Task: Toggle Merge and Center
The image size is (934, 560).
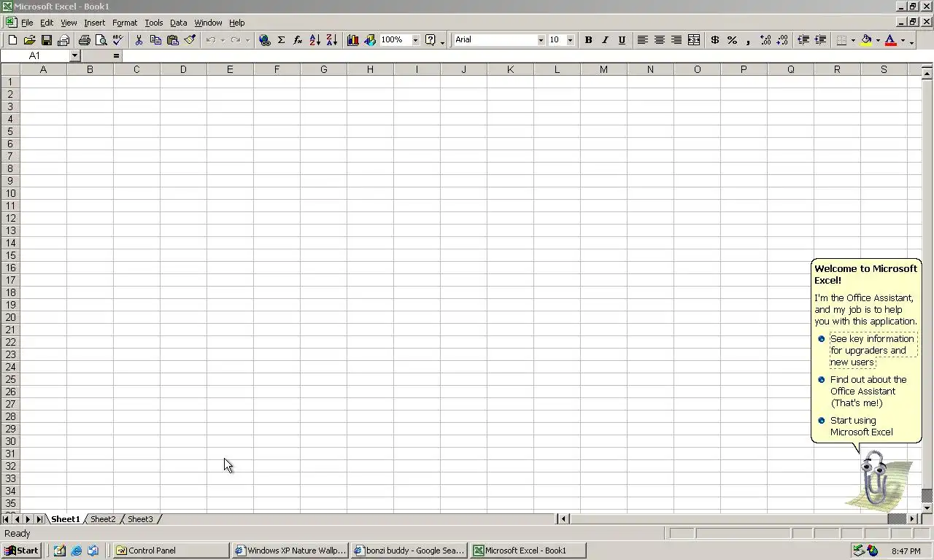Action: (693, 40)
